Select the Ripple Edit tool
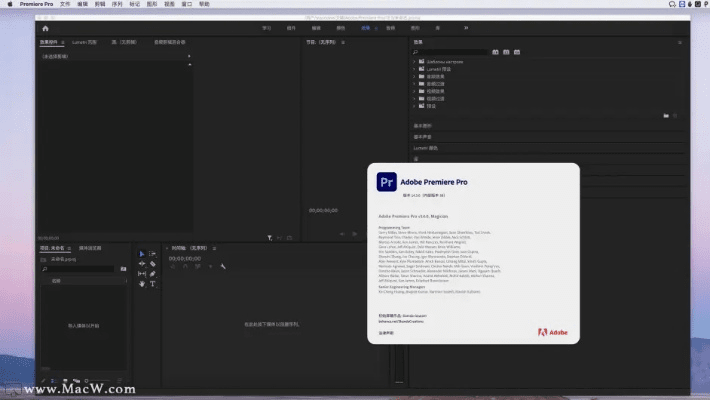The width and height of the screenshot is (710, 400). 142,264
